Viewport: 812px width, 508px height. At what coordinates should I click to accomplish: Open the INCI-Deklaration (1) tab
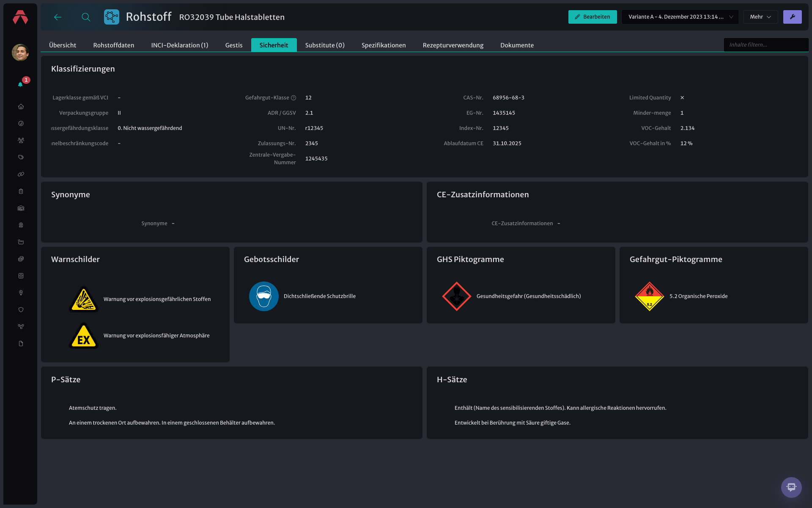click(180, 45)
